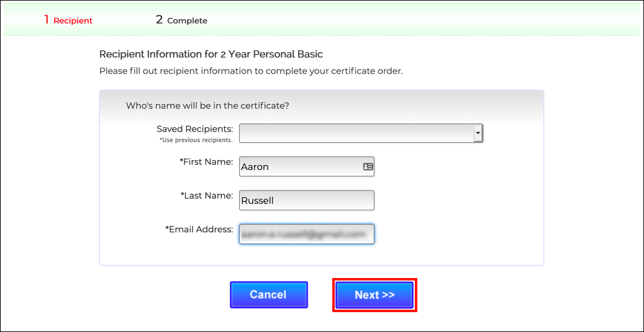Click the "*Last Name:" label
644x332 pixels.
[x=206, y=195]
